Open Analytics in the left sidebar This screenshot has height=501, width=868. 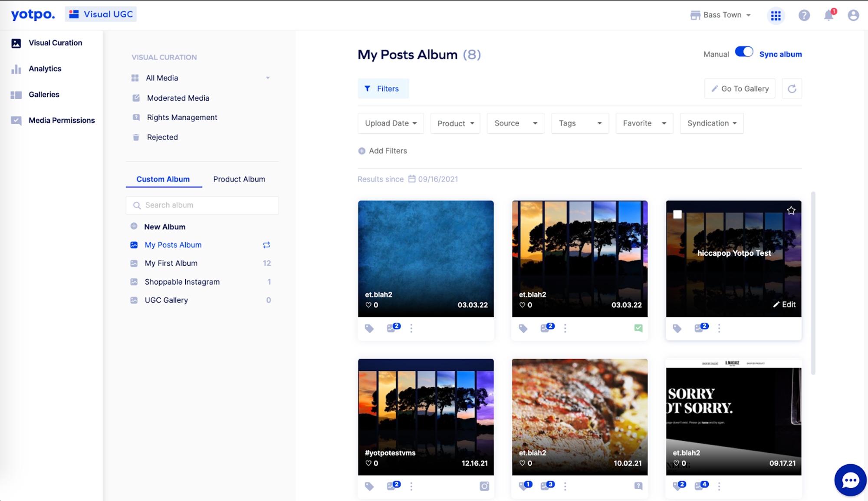[x=45, y=69]
